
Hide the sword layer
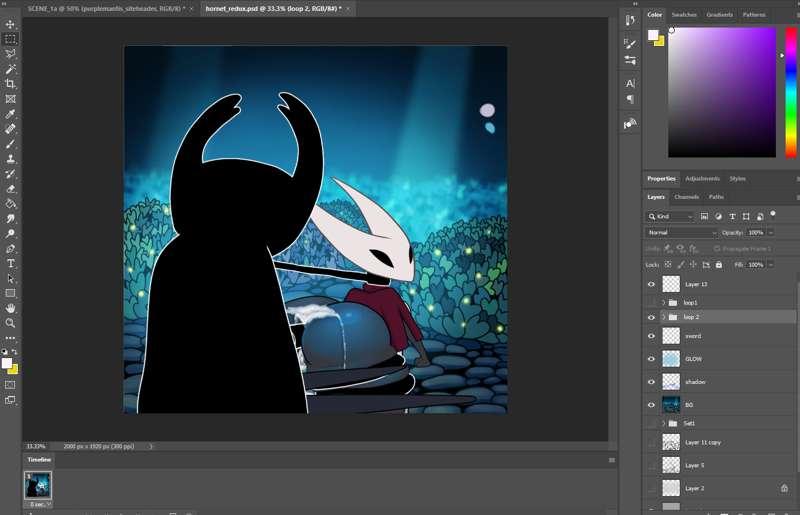pyautogui.click(x=651, y=336)
